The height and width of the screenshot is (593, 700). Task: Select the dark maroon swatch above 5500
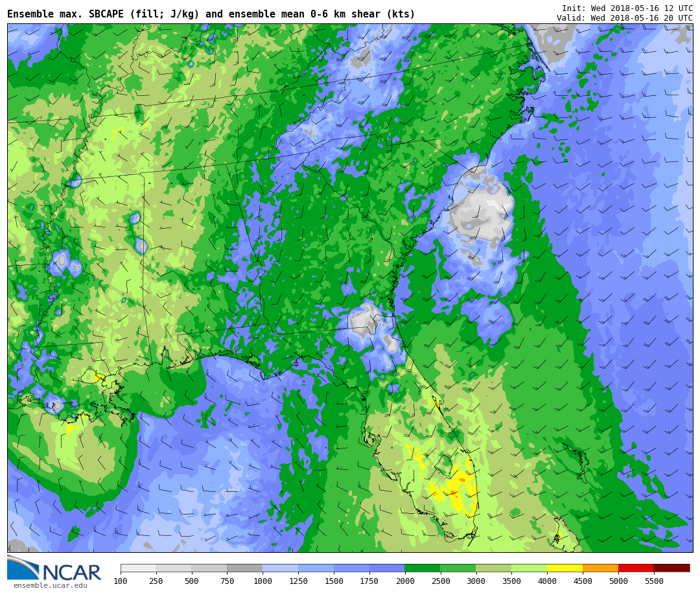pyautogui.click(x=671, y=568)
